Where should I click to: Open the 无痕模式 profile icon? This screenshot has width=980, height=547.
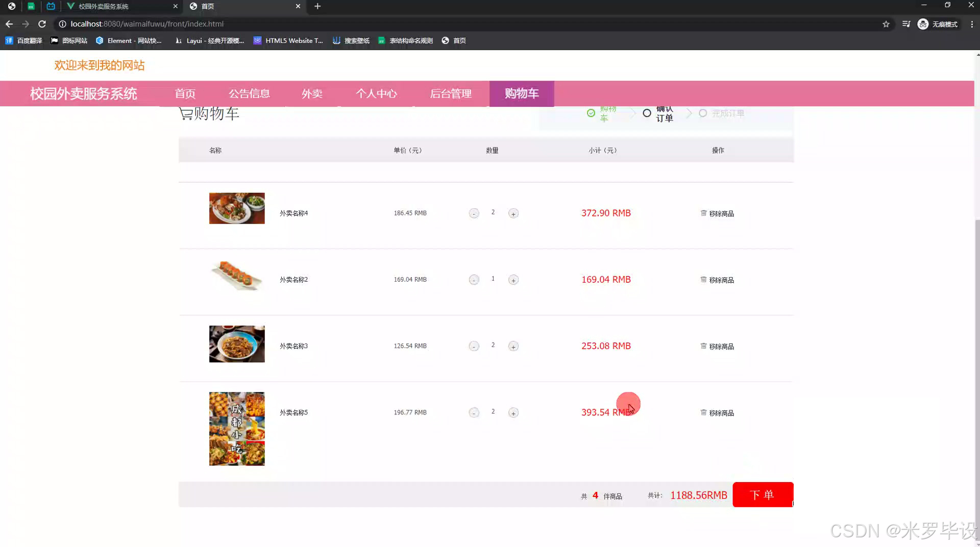click(923, 24)
